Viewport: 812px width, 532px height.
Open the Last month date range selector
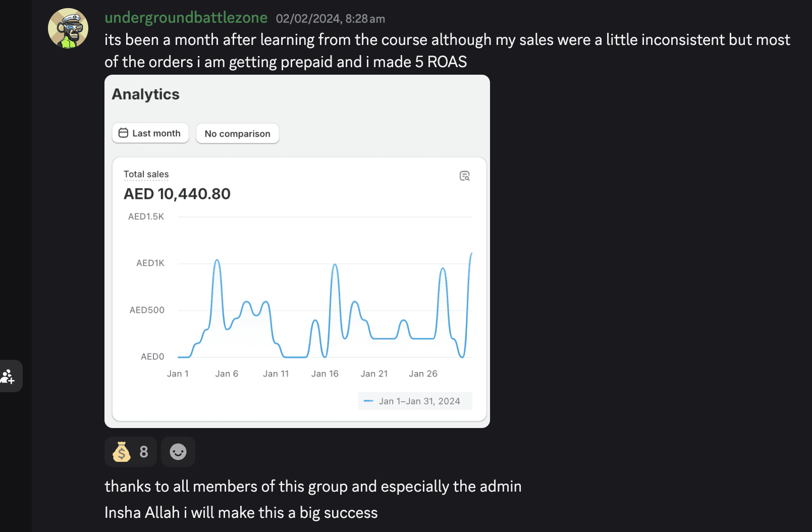[150, 133]
